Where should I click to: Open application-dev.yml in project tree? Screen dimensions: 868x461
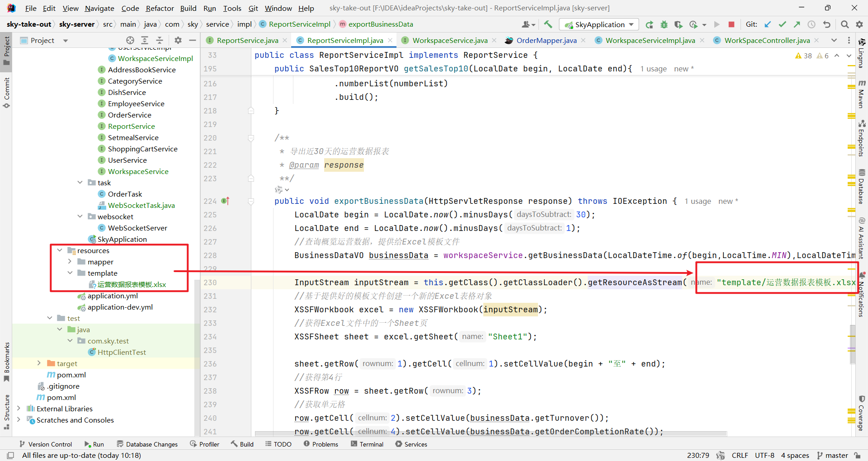(115, 307)
